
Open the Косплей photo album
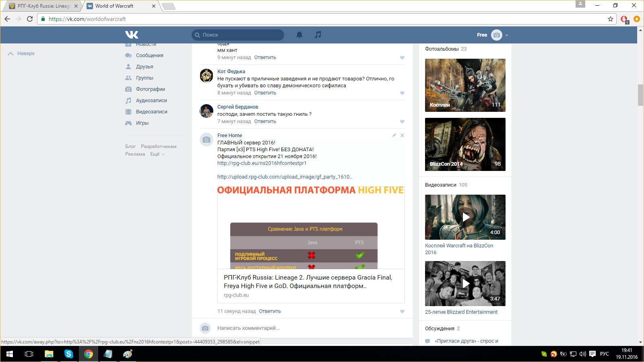click(x=465, y=85)
